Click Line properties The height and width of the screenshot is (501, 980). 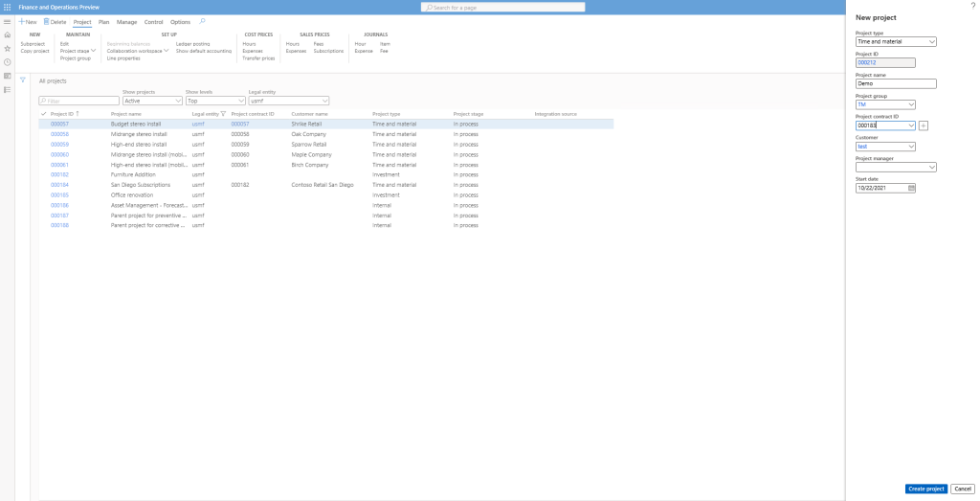(123, 58)
